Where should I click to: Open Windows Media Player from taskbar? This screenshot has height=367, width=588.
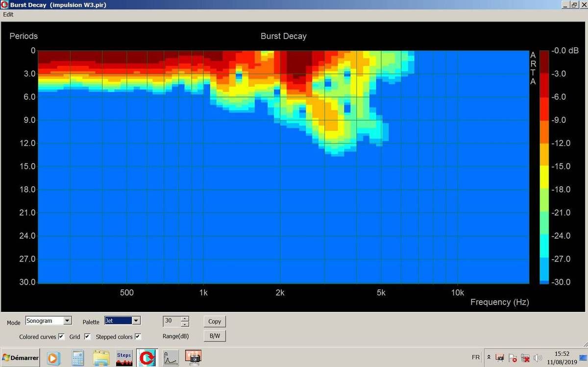pos(52,358)
